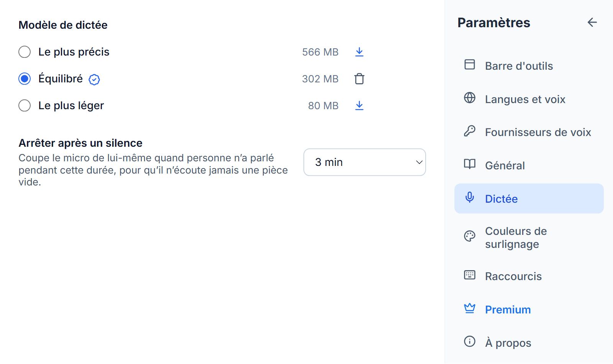Click the "566 MB" size value
The image size is (613, 364).
(x=320, y=52)
